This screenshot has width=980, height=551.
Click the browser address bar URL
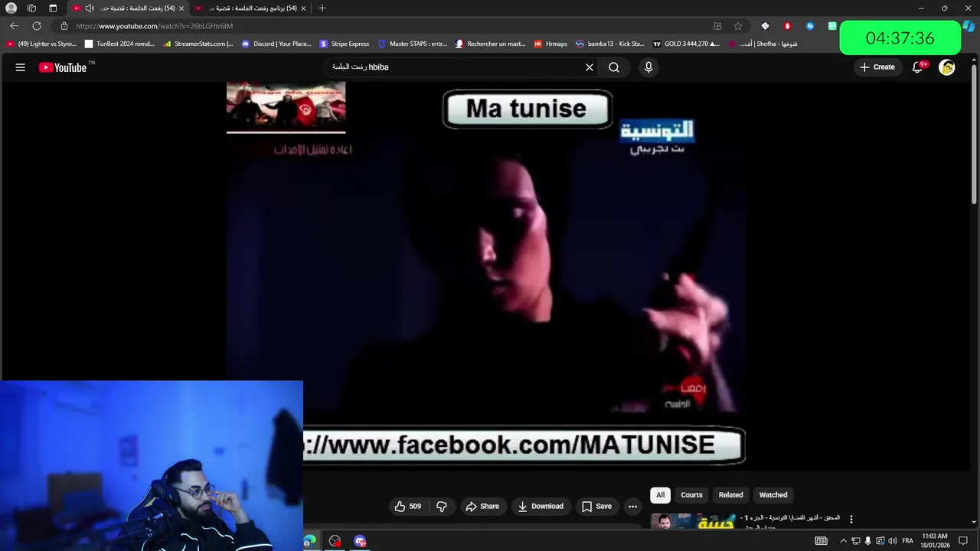coord(154,26)
